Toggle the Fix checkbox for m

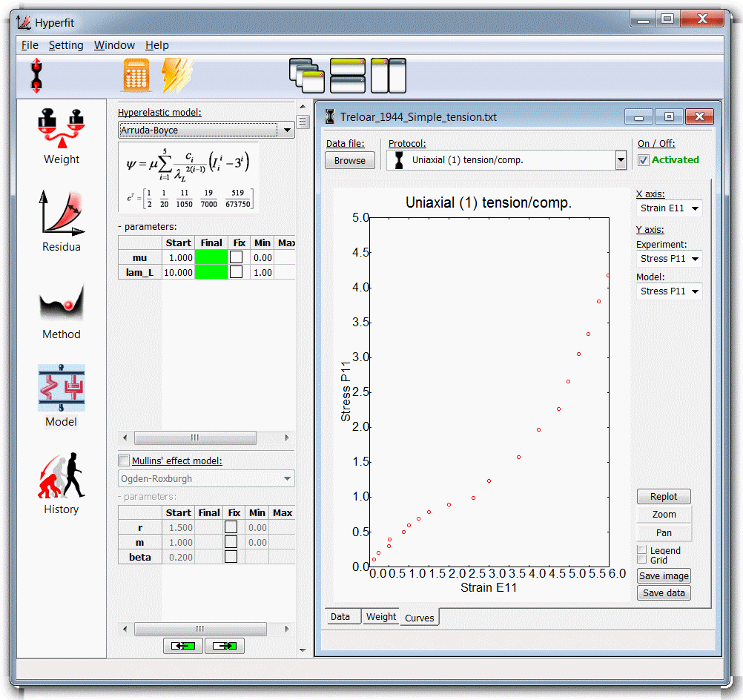click(x=231, y=542)
